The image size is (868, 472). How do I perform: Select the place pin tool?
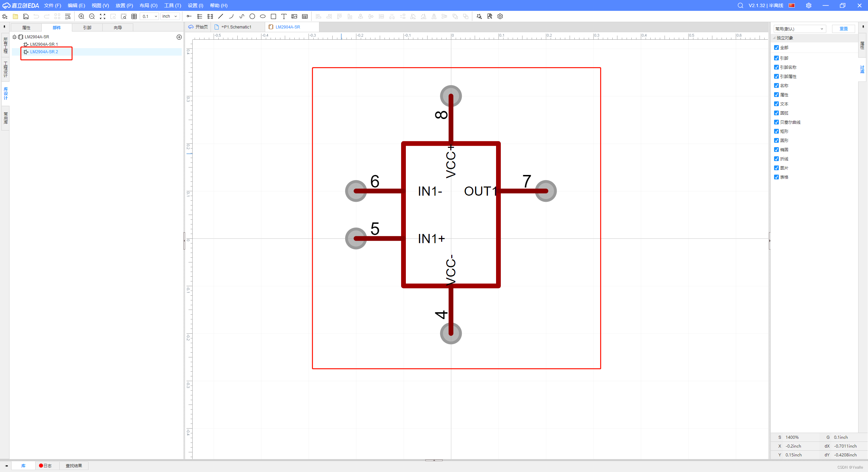tap(189, 16)
